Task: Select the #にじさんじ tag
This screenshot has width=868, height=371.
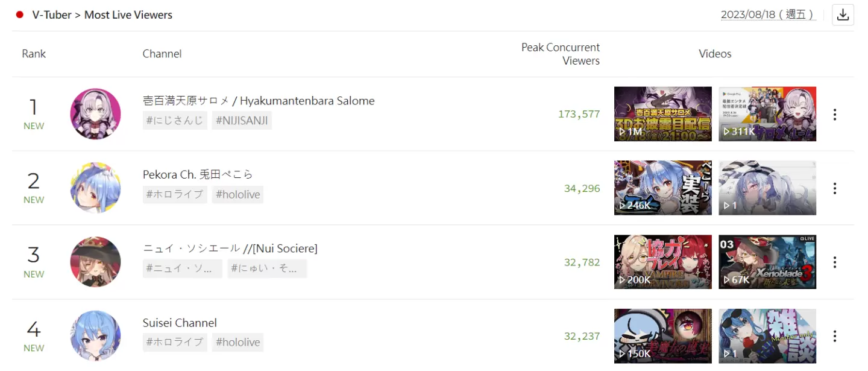Action: [x=175, y=121]
